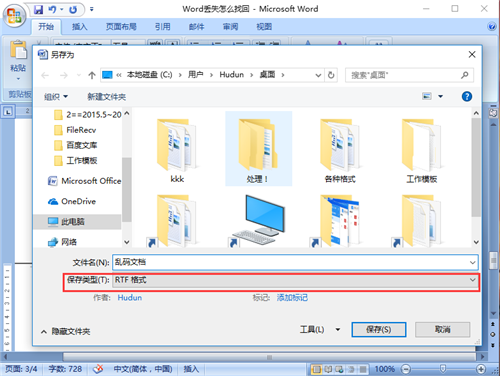Switch to the 审阅 ribbon tab

(230, 27)
